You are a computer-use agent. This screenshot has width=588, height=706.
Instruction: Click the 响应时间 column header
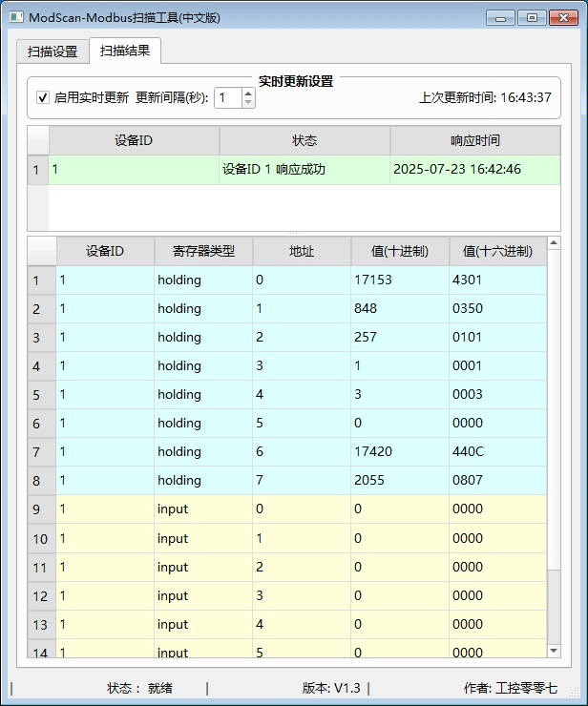(x=475, y=140)
